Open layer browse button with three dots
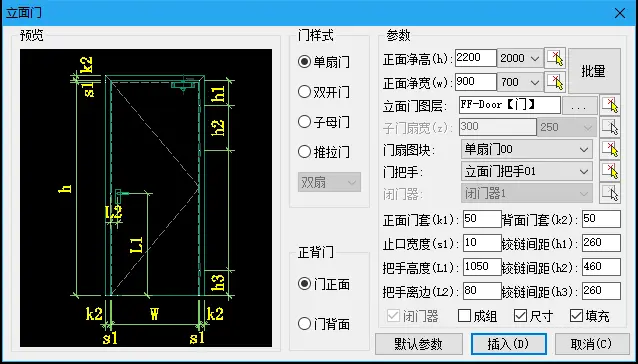 (x=579, y=106)
